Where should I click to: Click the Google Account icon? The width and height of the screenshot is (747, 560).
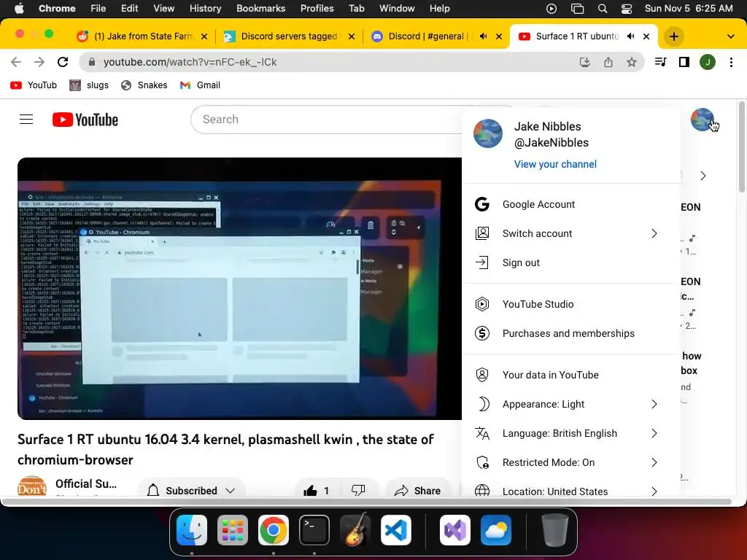tap(482, 204)
